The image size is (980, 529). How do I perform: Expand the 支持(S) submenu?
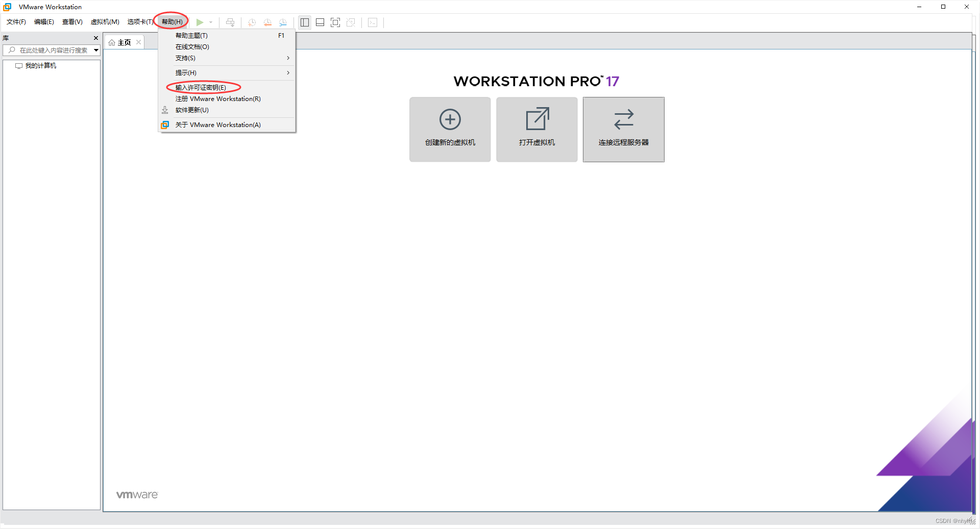click(x=227, y=58)
